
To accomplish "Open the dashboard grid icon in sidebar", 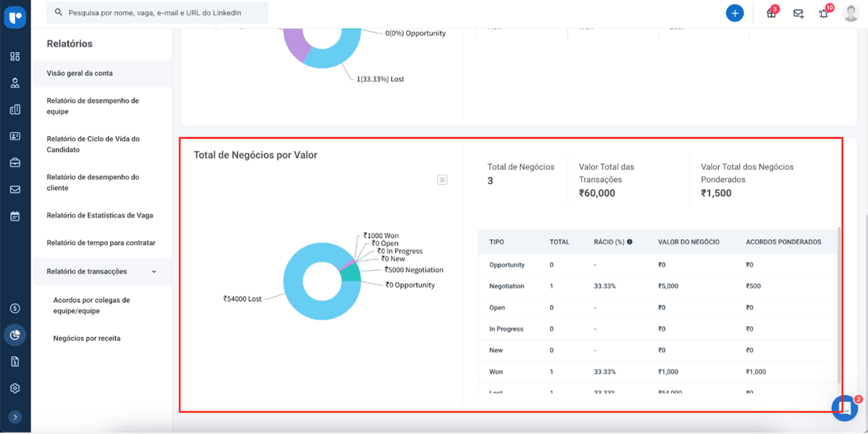I will (x=15, y=56).
